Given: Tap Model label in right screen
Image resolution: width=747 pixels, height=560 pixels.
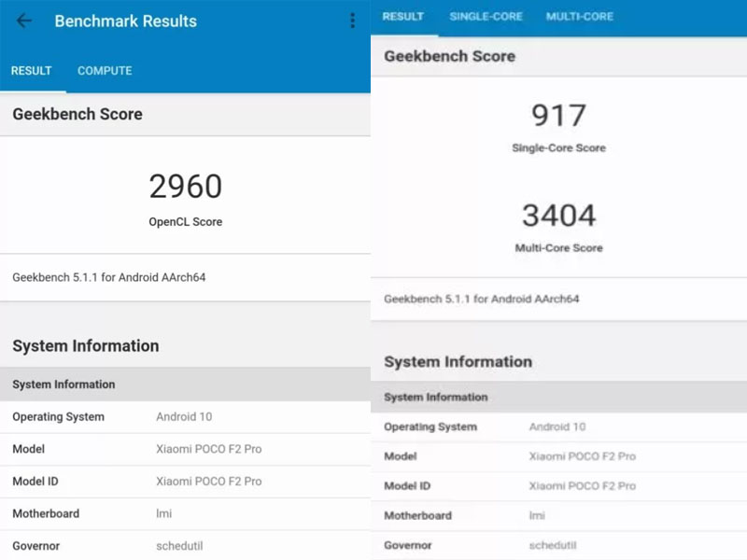Looking at the screenshot, I should pyautogui.click(x=401, y=456).
